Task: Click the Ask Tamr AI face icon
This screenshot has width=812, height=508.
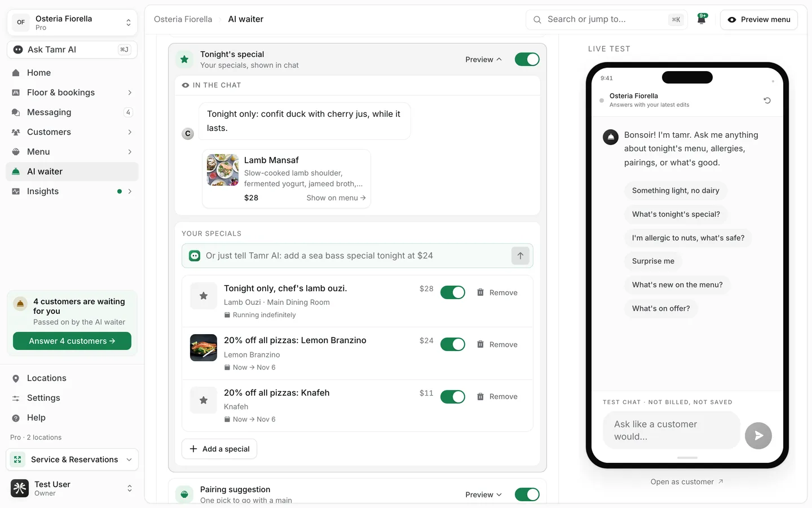Action: pyautogui.click(x=18, y=50)
